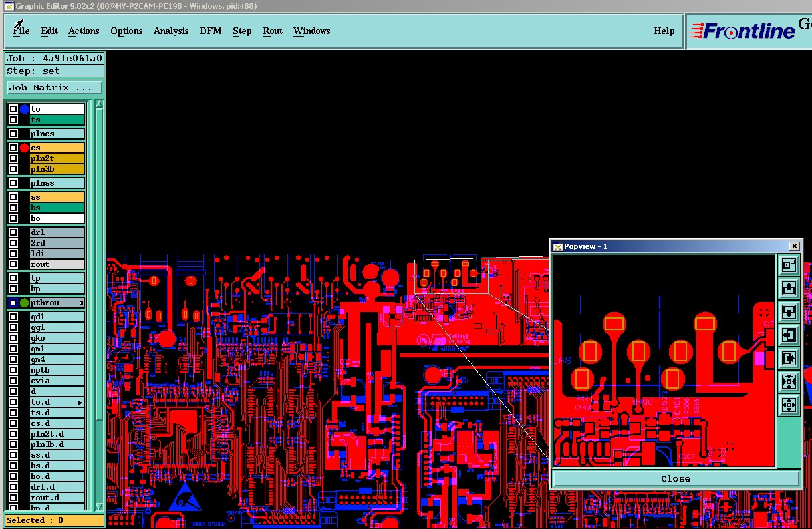Click the layer list scroll up arrow

click(x=100, y=105)
